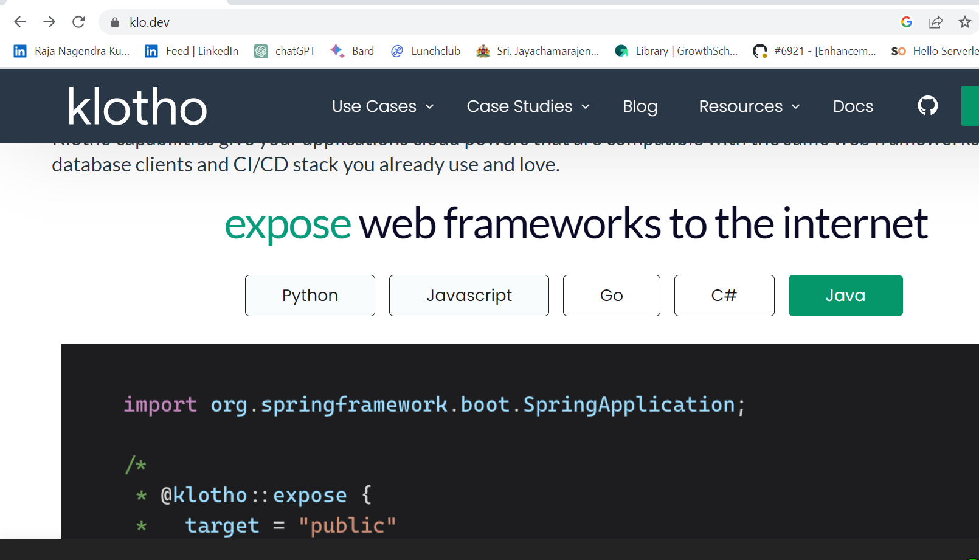Select the Javascript framework button
Image resolution: width=979 pixels, height=560 pixels.
coord(469,296)
